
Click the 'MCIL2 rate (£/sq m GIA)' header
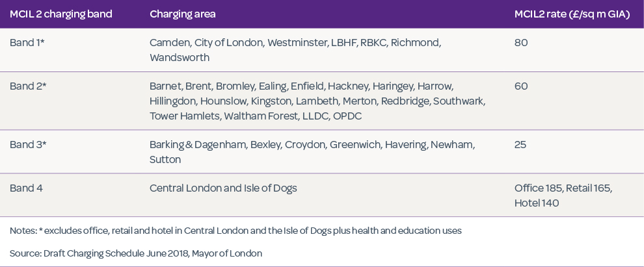coord(572,14)
